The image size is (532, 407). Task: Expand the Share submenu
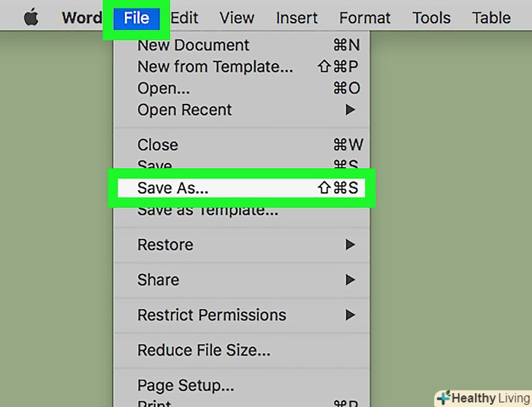tap(158, 280)
